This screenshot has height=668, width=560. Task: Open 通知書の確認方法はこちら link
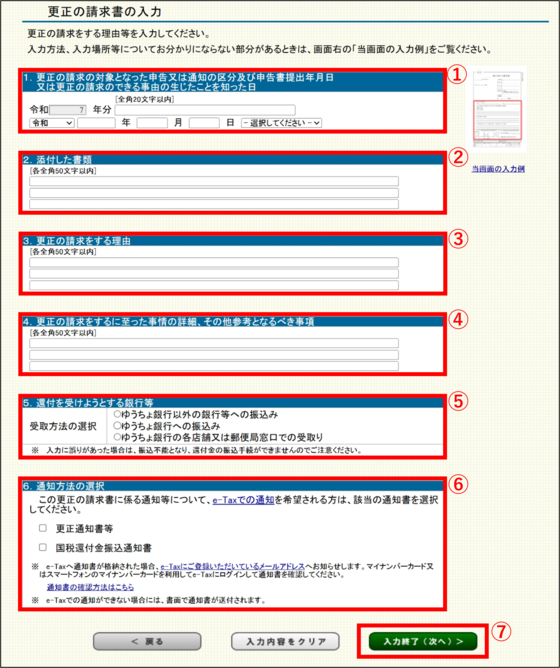[90, 587]
